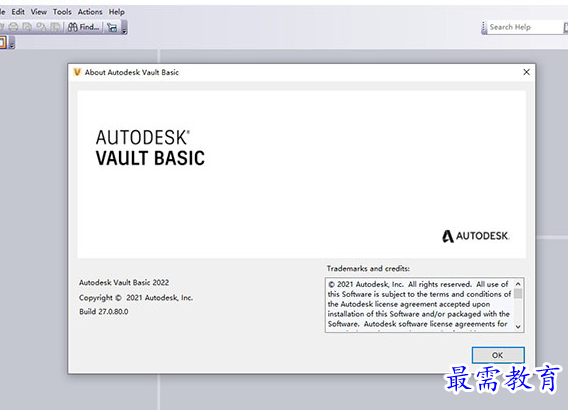Click inside the Search Help field
This screenshot has height=410, width=568.
pos(525,27)
